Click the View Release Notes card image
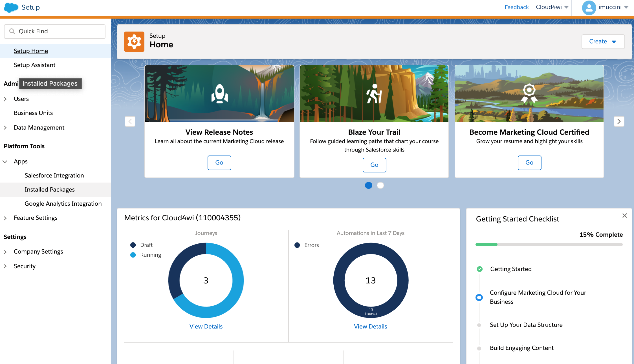 (219, 94)
